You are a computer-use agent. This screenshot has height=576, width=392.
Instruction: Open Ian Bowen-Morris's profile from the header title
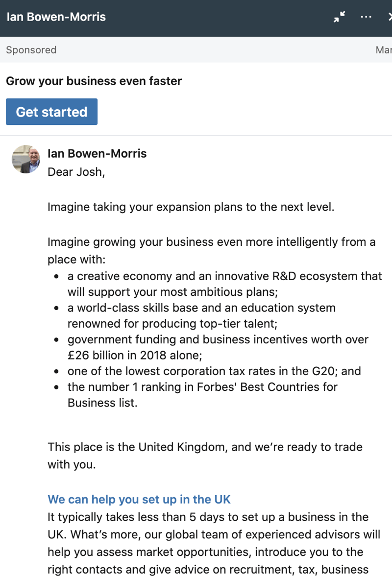[55, 17]
